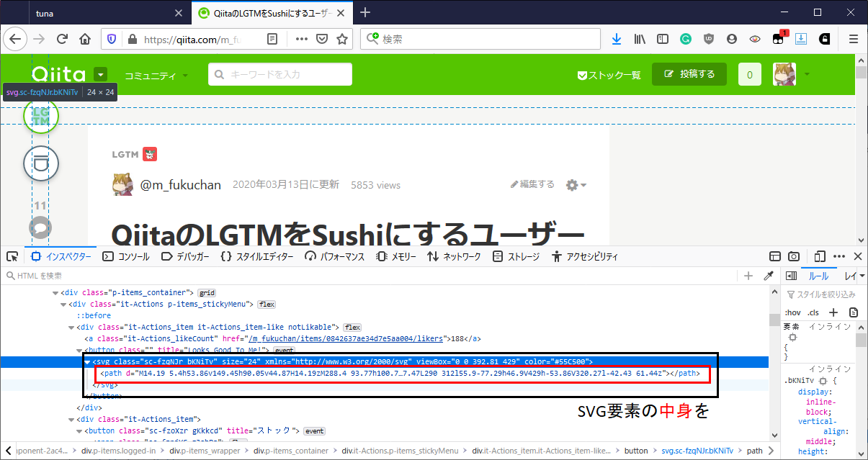Toggle print media simulation icon in rules

pos(854,312)
